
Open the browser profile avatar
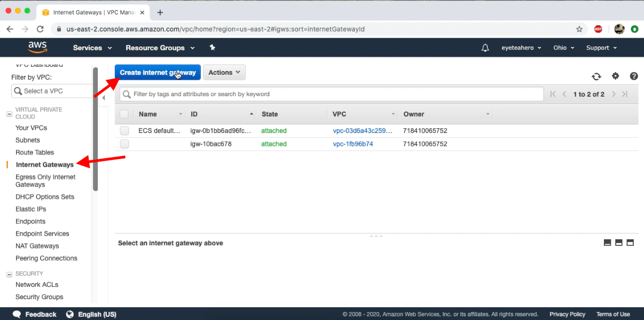click(x=619, y=29)
